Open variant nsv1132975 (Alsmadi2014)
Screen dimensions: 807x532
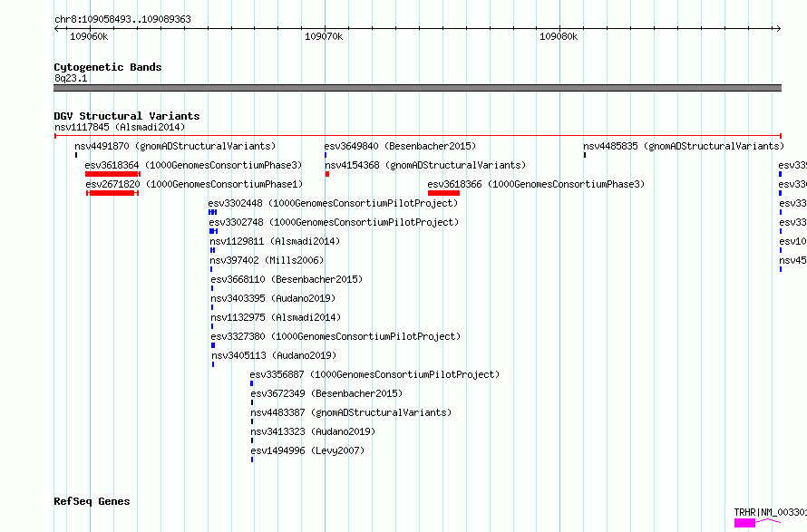(x=276, y=317)
